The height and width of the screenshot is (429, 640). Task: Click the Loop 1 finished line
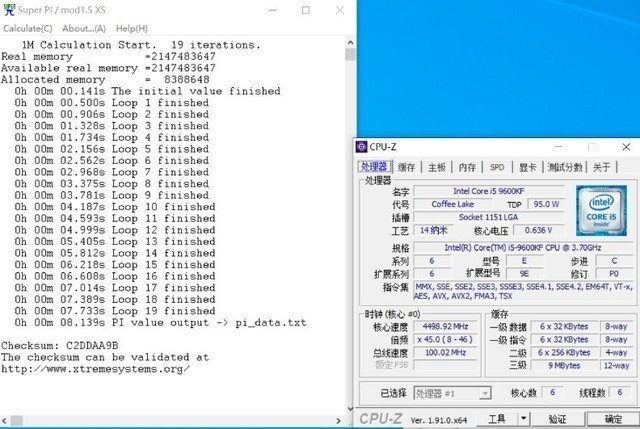(112, 103)
